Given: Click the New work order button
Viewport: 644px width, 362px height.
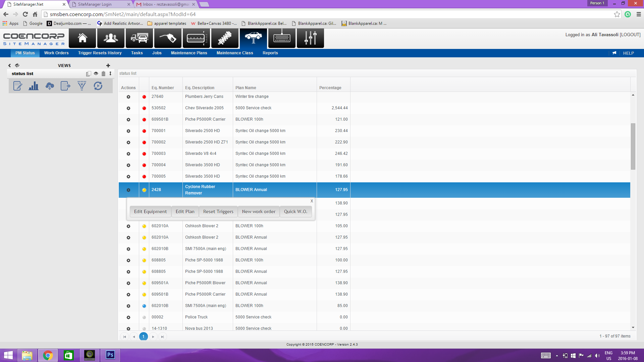Looking at the screenshot, I should click(259, 212).
